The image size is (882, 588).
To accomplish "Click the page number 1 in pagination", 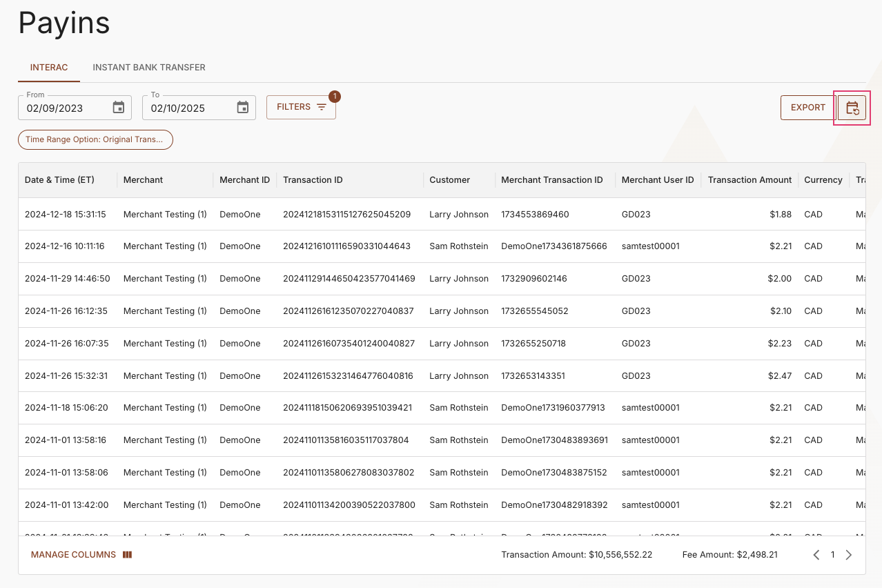I will (x=832, y=554).
